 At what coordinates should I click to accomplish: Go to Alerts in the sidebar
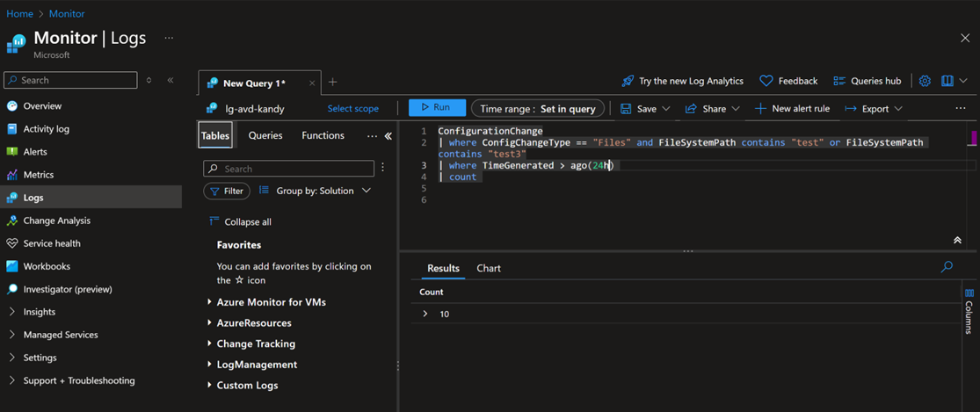[x=35, y=152]
